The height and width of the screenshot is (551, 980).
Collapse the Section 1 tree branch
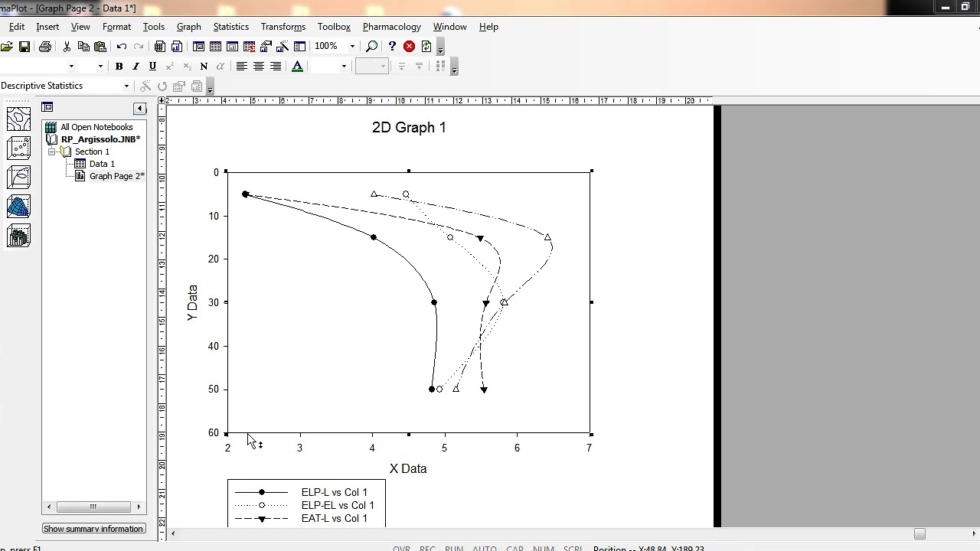point(52,152)
